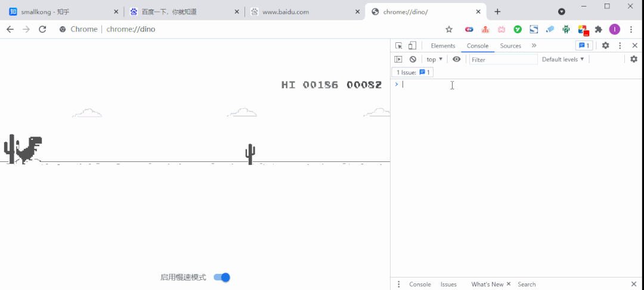Activate DevTools inspect element picker
Image resolution: width=644 pixels, height=290 pixels.
pos(398,45)
